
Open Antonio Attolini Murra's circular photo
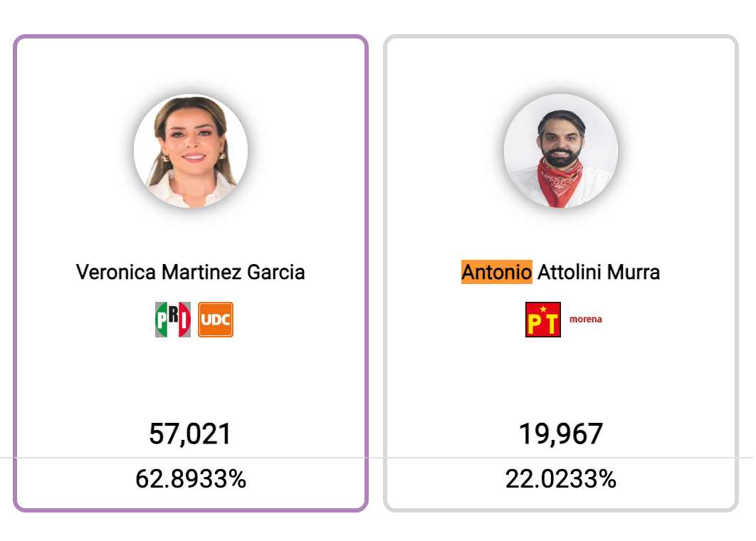561,151
